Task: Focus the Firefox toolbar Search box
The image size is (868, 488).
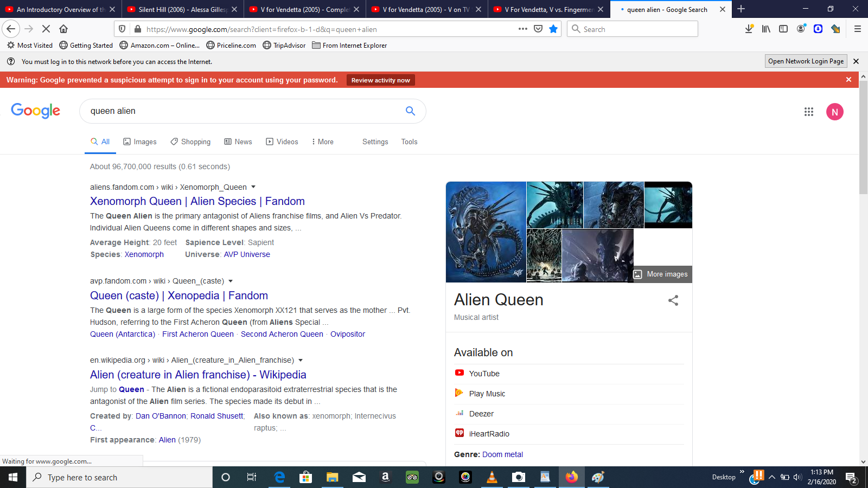Action: click(633, 29)
